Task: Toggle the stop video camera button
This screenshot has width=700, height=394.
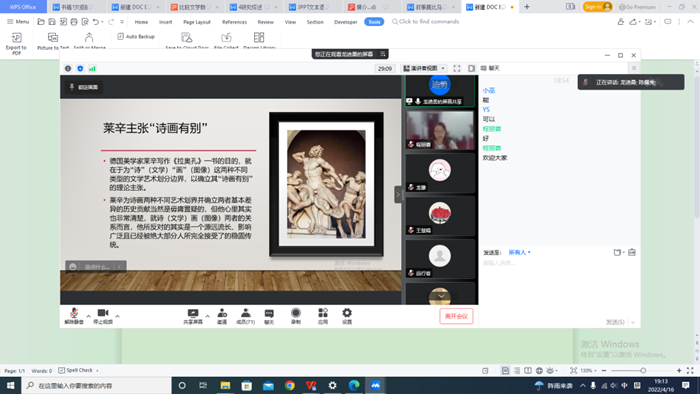Action: (103, 313)
